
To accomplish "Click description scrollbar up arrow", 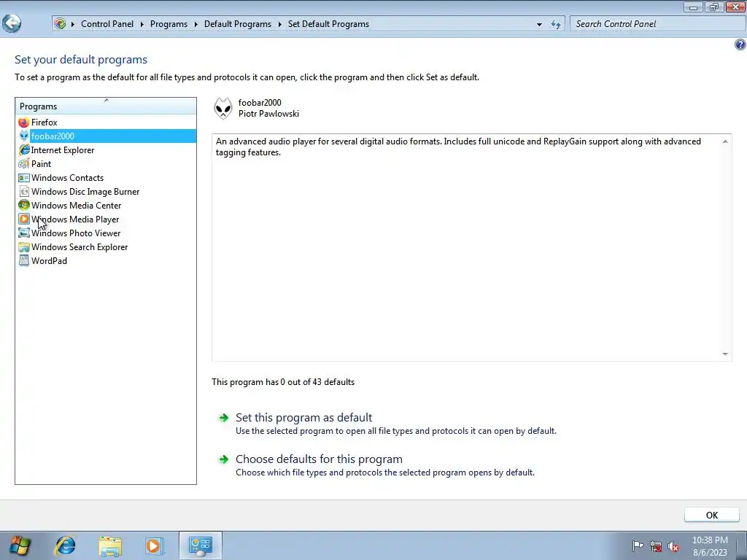I will [725, 141].
